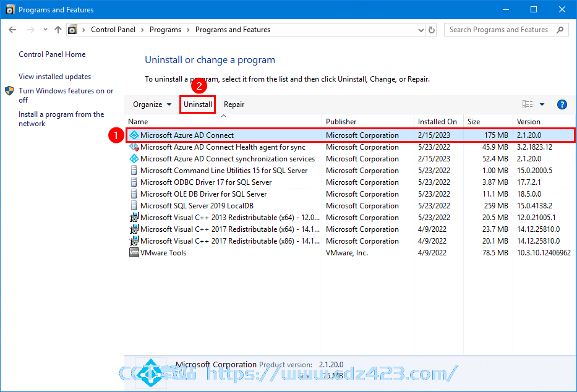The image size is (577, 392).
Task: Refresh the Programs and Features list
Action: [432, 30]
